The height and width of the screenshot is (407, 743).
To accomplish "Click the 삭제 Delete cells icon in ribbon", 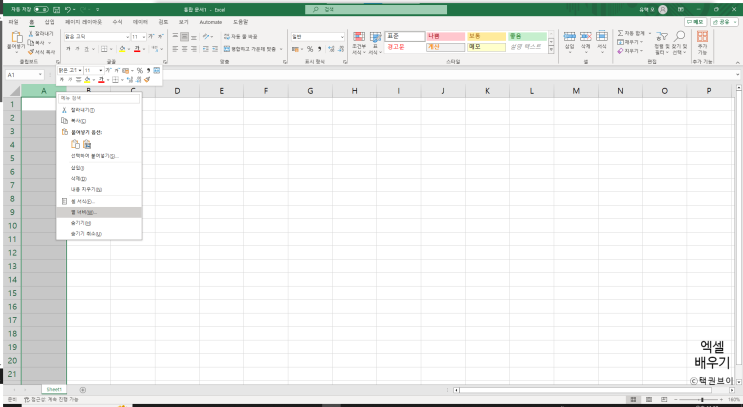I will click(586, 36).
